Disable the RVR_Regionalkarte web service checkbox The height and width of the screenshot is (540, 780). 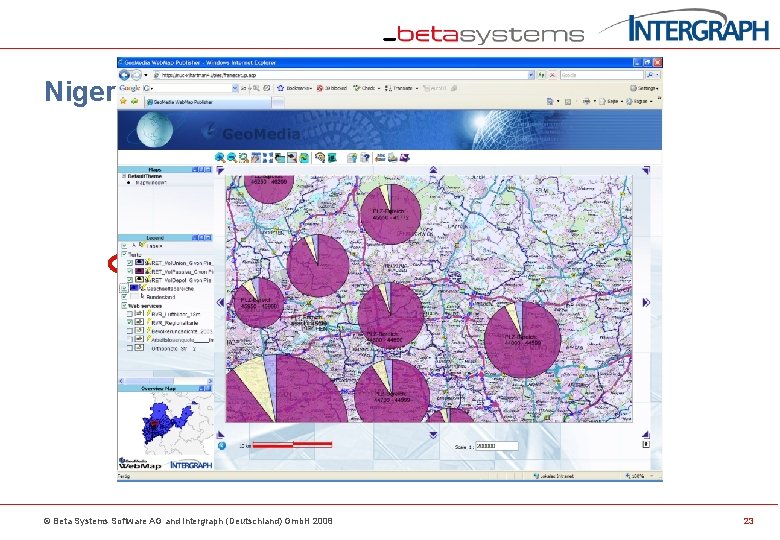point(130,323)
